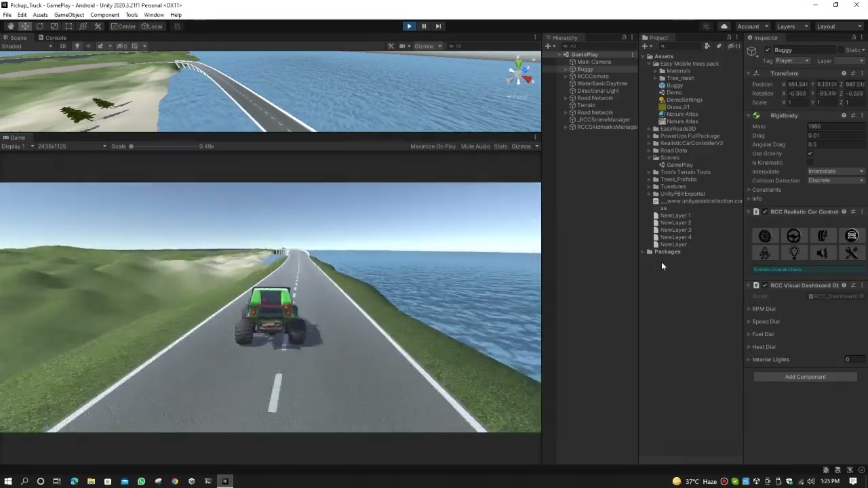Viewport: 868px width, 488px height.
Task: Select the Scale tool
Action: coord(54,26)
